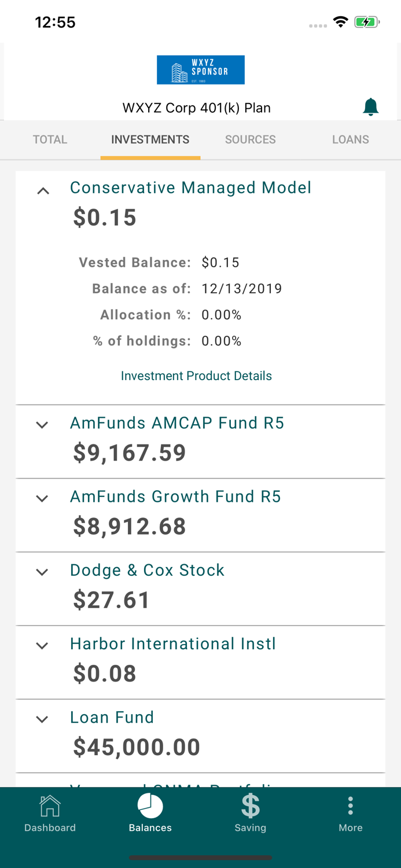Open the LOANS tab

[x=351, y=139]
